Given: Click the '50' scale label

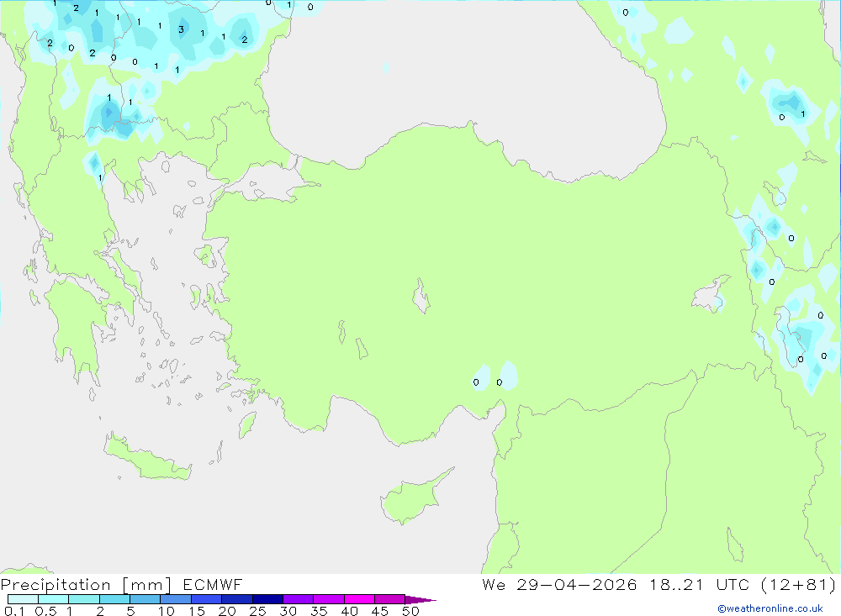Looking at the screenshot, I should (x=411, y=611).
